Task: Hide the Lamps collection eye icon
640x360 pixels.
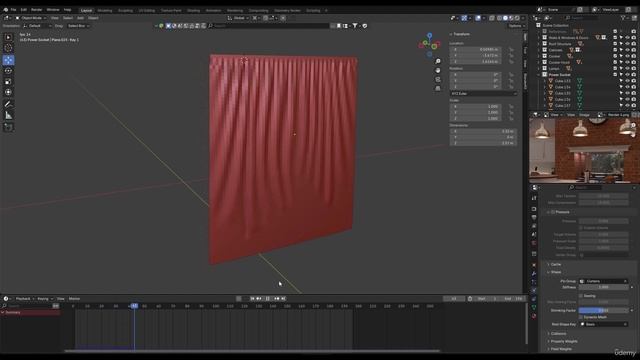Action: click(627, 69)
